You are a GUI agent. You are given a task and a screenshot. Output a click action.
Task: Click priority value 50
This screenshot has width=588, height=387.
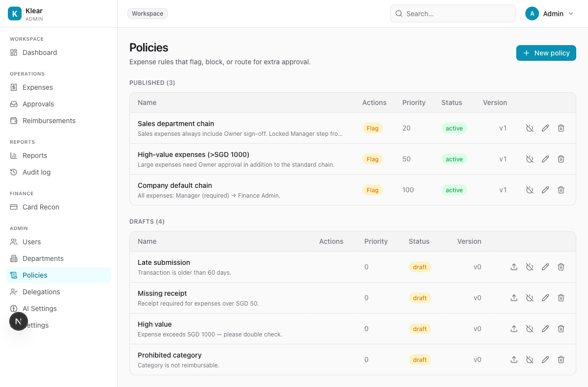407,159
